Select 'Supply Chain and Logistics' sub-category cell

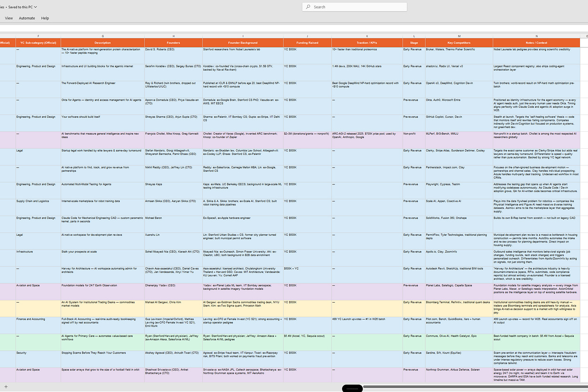pyautogui.click(x=38, y=208)
